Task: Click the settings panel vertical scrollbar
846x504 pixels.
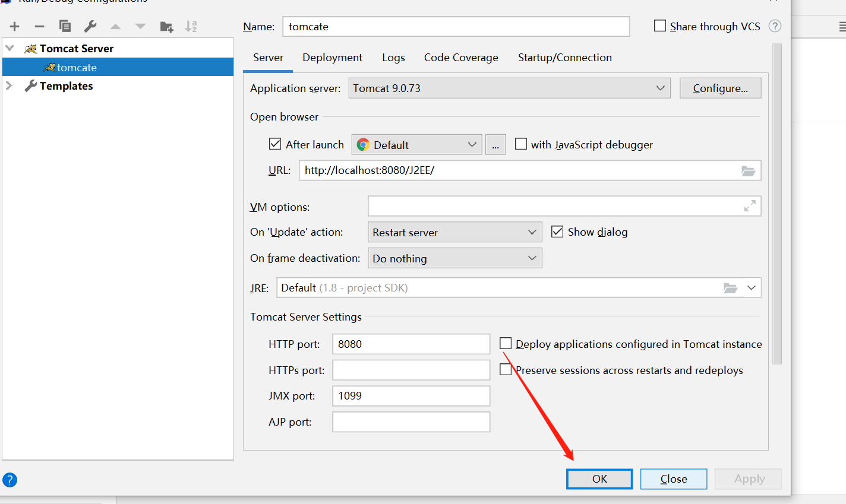Action: tap(777, 203)
